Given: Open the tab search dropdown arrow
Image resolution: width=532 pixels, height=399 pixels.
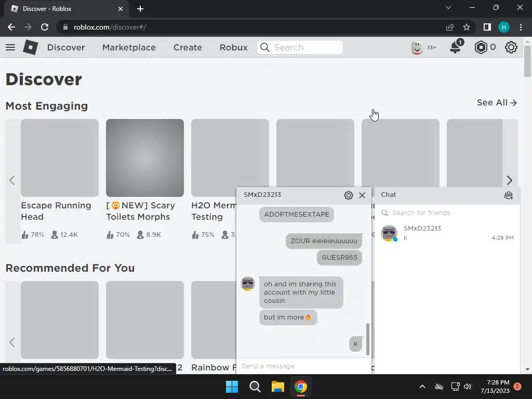Looking at the screenshot, I should (x=448, y=7).
